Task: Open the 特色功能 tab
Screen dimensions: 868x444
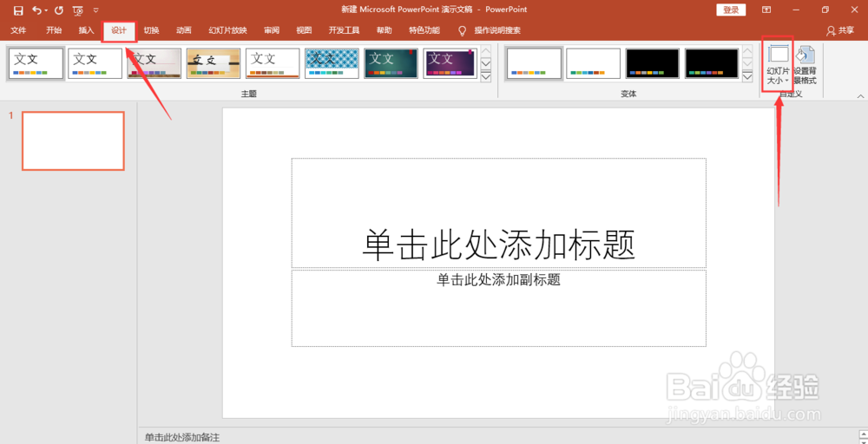Action: coord(424,30)
